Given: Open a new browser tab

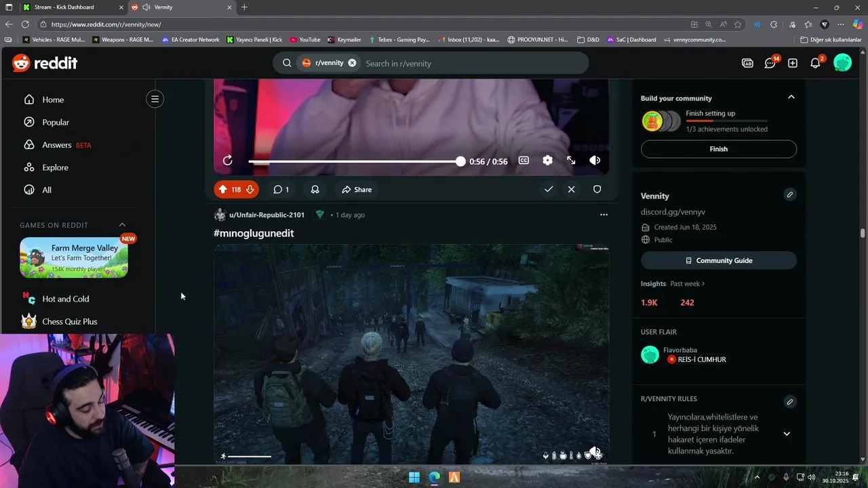Looking at the screenshot, I should (244, 7).
